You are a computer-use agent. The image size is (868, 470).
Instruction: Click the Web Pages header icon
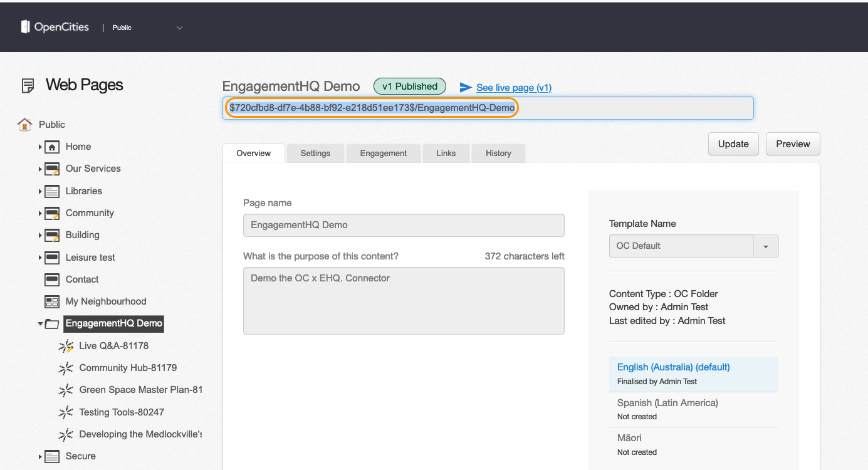(27, 85)
